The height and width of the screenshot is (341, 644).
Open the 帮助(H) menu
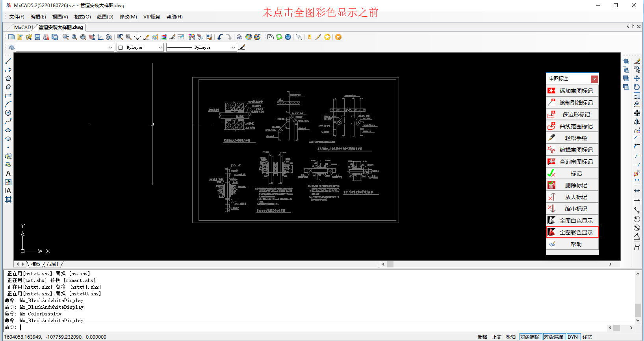coord(174,17)
